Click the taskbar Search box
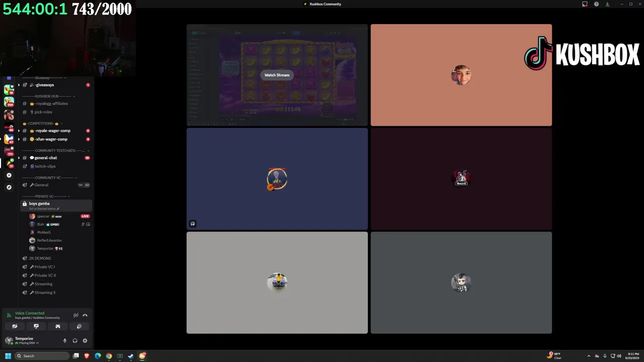The height and width of the screenshot is (362, 644). (x=42, y=356)
